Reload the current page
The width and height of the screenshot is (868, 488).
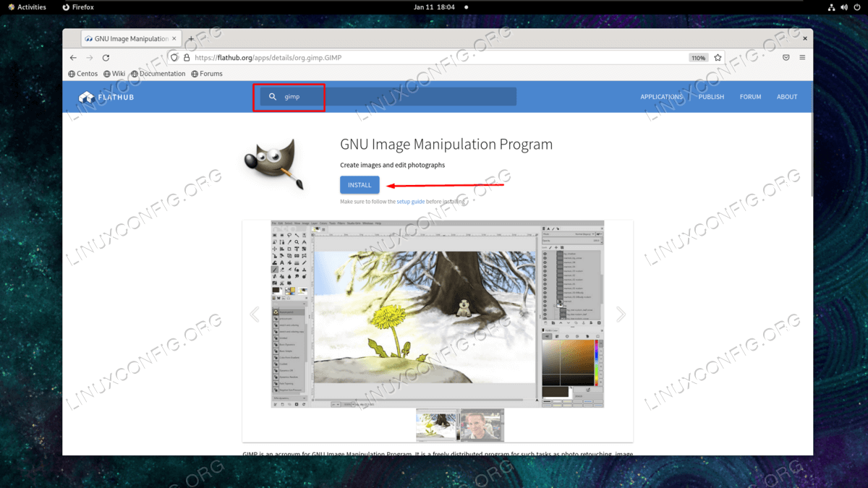[x=106, y=58]
